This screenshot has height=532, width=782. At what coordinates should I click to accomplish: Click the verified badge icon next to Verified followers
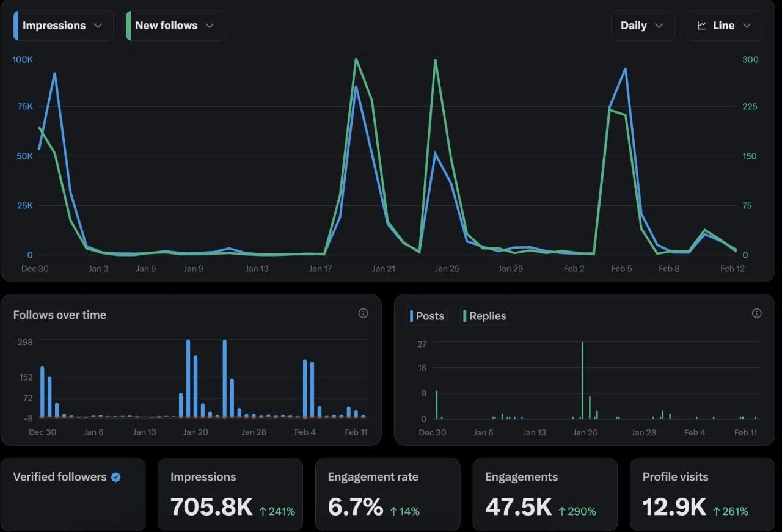click(116, 477)
